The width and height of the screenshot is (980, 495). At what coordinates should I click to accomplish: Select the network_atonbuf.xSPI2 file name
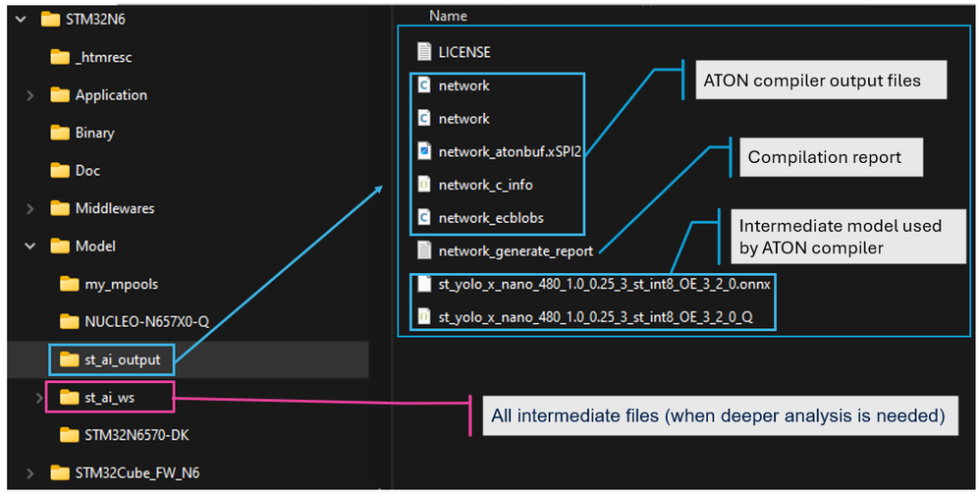tap(510, 152)
